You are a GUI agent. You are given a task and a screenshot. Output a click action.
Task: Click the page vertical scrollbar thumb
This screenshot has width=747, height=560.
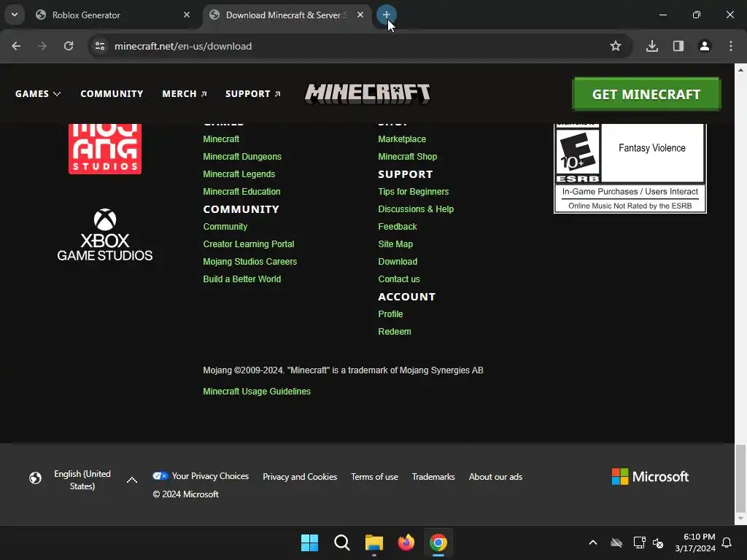tap(740, 478)
